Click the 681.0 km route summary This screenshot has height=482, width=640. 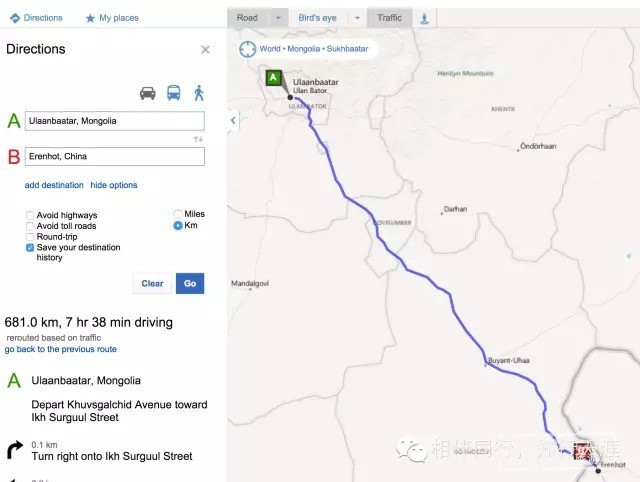click(89, 322)
